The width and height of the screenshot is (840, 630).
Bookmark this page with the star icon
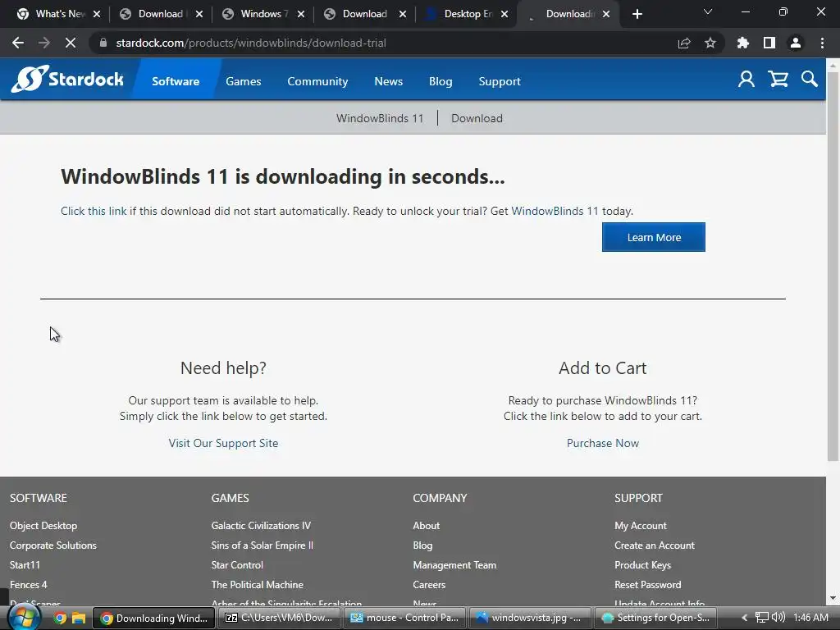point(710,43)
